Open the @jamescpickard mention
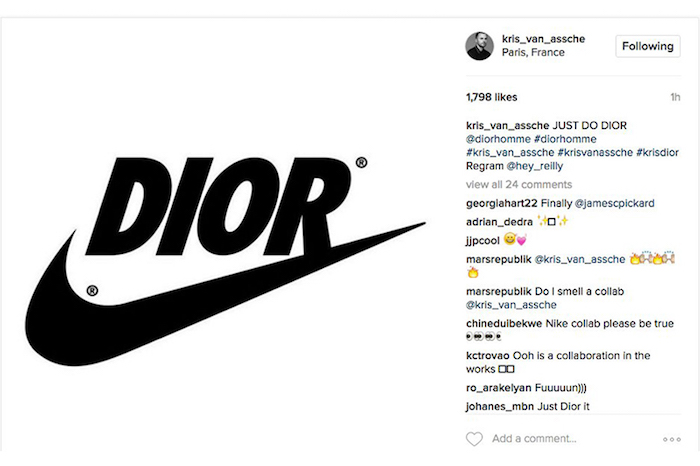Image resolution: width=700 pixels, height=466 pixels. (615, 204)
